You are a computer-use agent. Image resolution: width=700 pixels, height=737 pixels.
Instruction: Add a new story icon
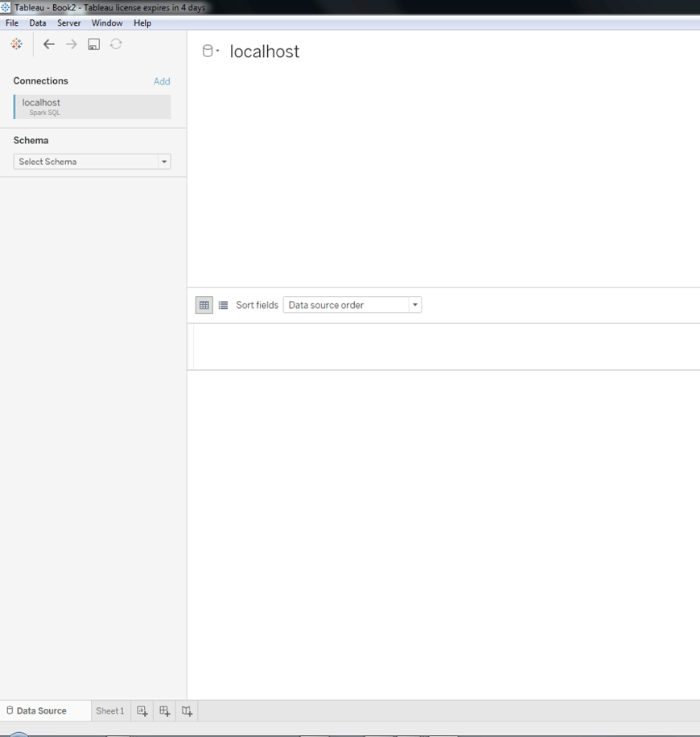pos(187,711)
